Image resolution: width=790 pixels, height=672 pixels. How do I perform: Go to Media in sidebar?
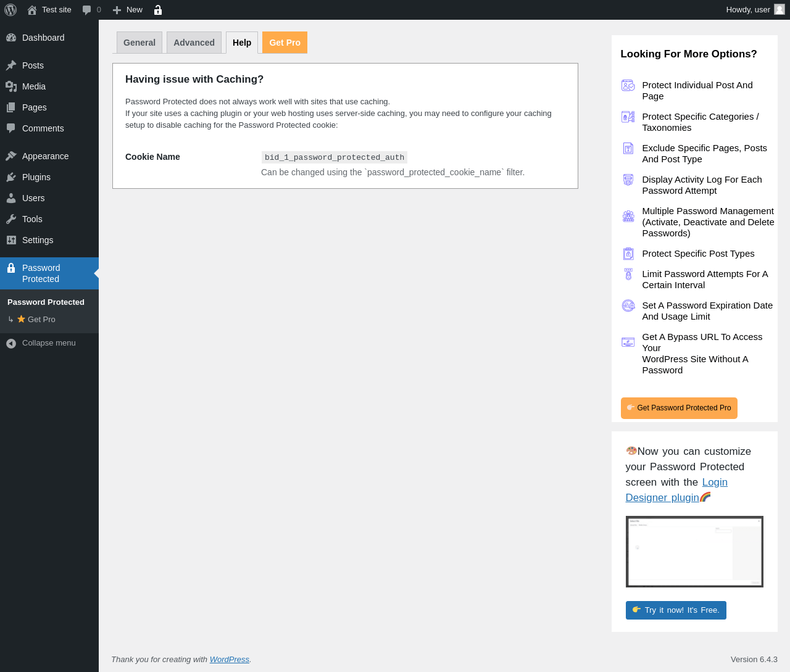click(49, 86)
